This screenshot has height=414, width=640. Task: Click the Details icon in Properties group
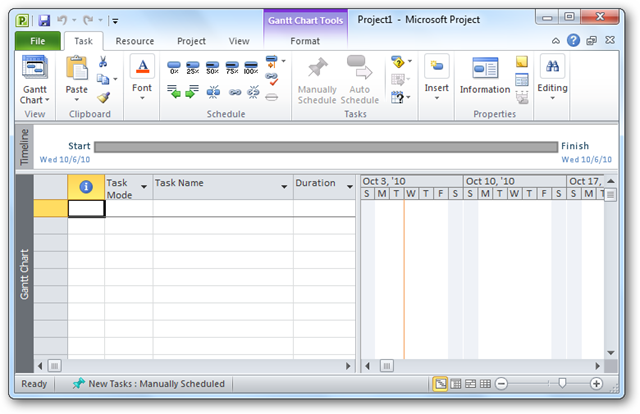pyautogui.click(x=522, y=79)
